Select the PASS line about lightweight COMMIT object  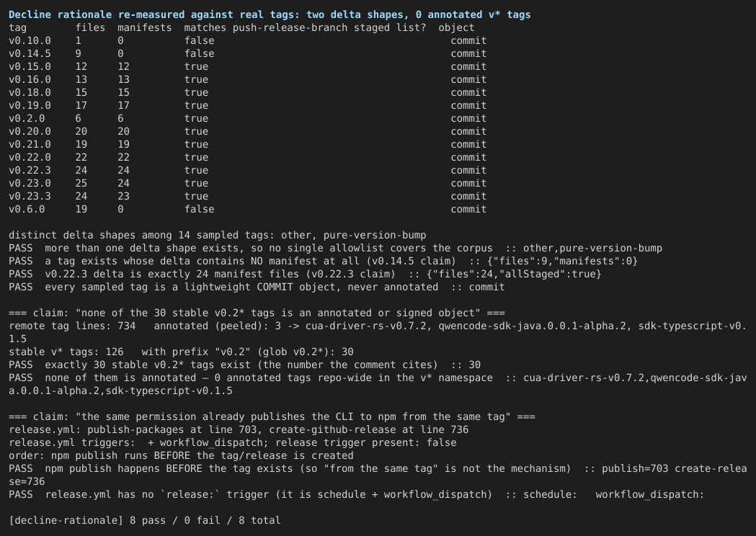tap(257, 287)
